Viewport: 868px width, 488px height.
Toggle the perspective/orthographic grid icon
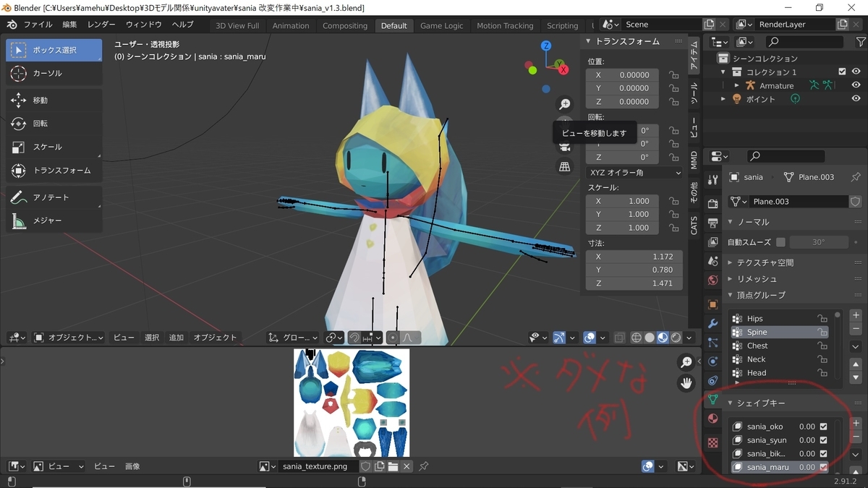[565, 166]
